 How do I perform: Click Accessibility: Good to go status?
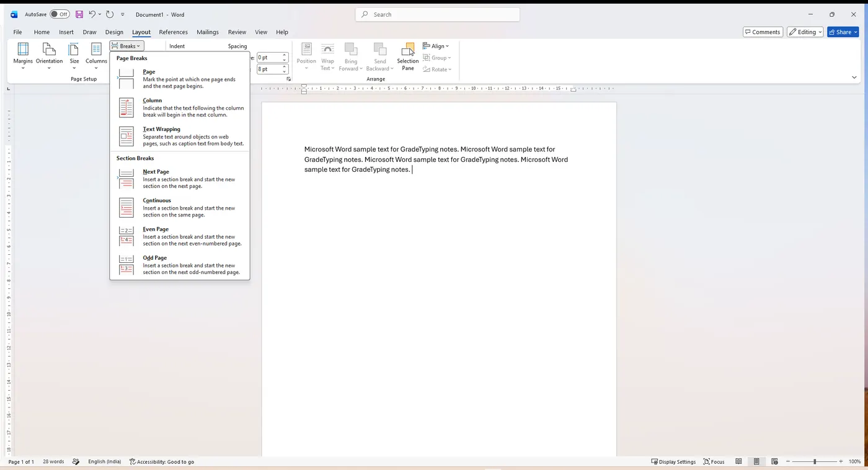coord(162,462)
